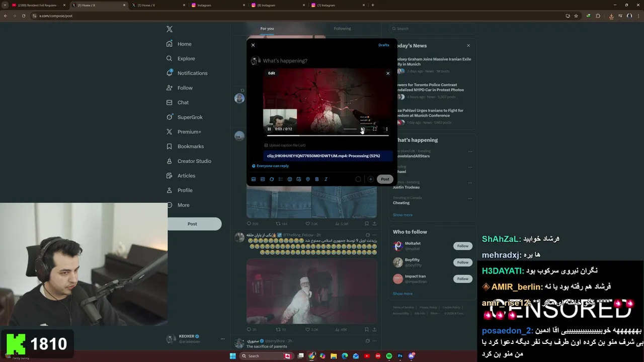Open options for the Justin Trudeau trend
The height and width of the screenshot is (362, 644).
470,183
